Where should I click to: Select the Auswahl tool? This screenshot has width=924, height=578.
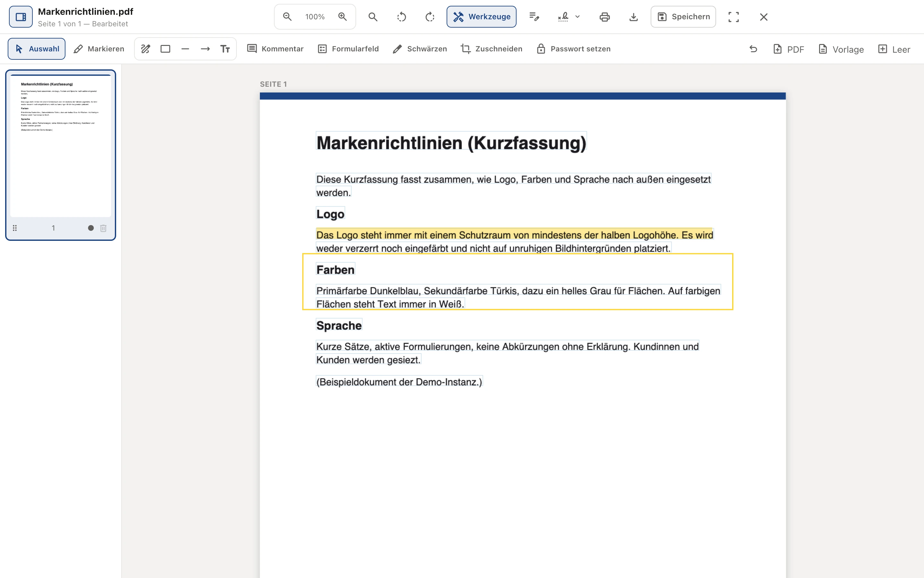[37, 49]
